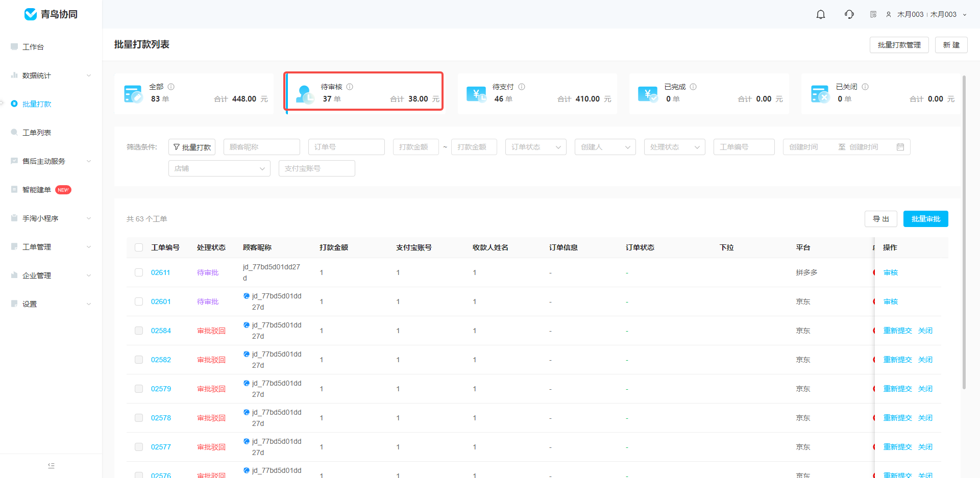The width and height of the screenshot is (980, 478).
Task: Tick the checkbox for ticket 02601
Action: [139, 301]
